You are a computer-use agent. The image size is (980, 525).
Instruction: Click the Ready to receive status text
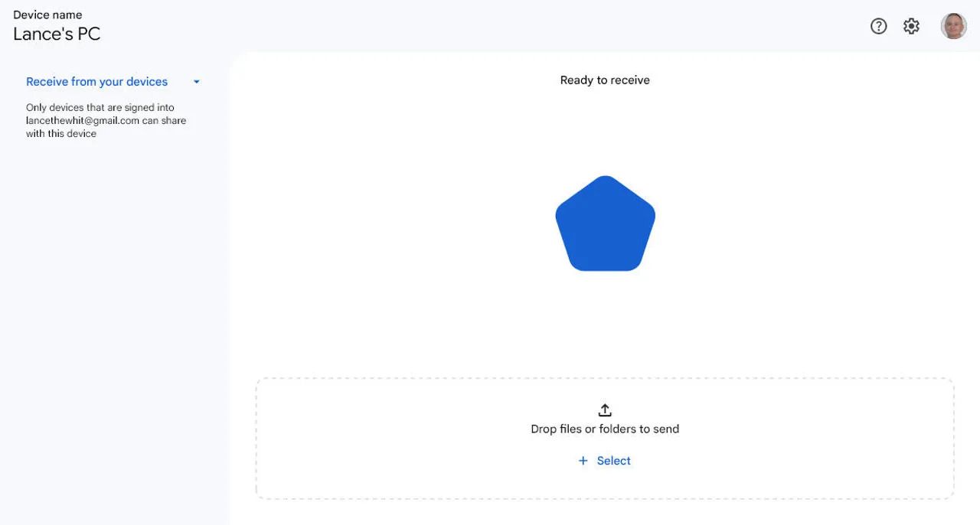coord(605,80)
